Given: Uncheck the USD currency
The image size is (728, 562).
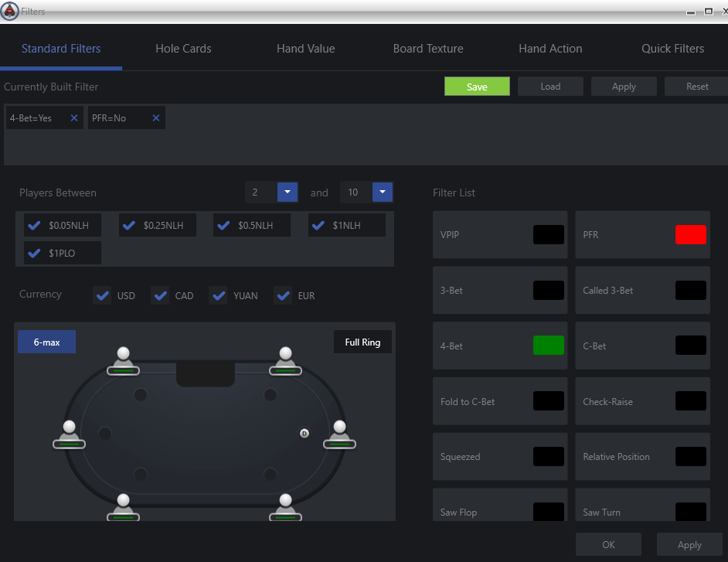Looking at the screenshot, I should point(102,295).
